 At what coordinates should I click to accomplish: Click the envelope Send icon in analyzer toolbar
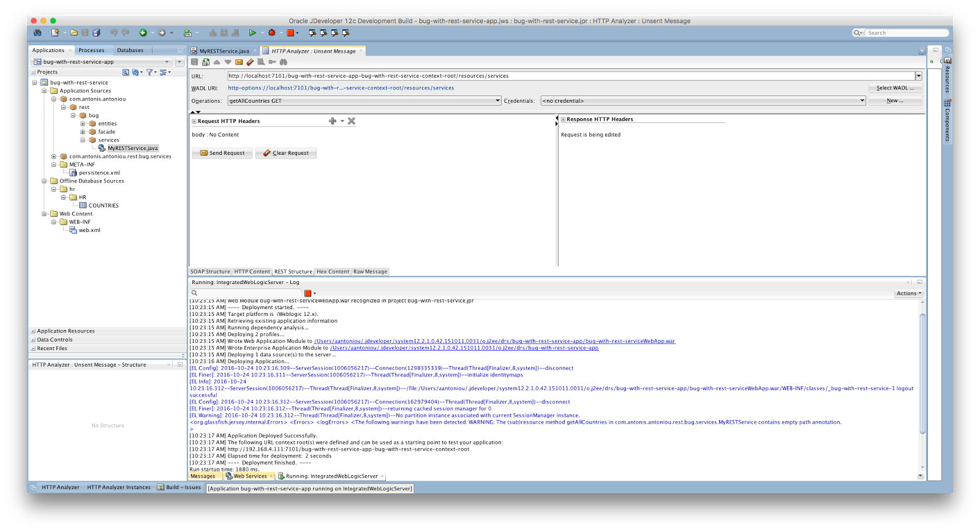pyautogui.click(x=239, y=62)
